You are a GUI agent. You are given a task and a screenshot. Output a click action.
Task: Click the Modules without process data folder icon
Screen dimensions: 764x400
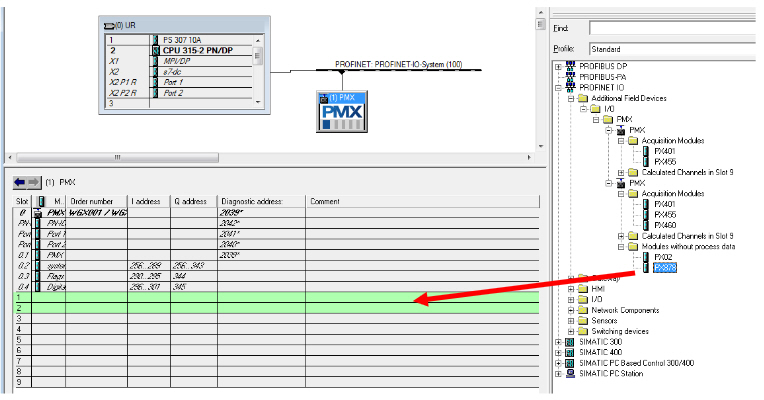tap(633, 247)
